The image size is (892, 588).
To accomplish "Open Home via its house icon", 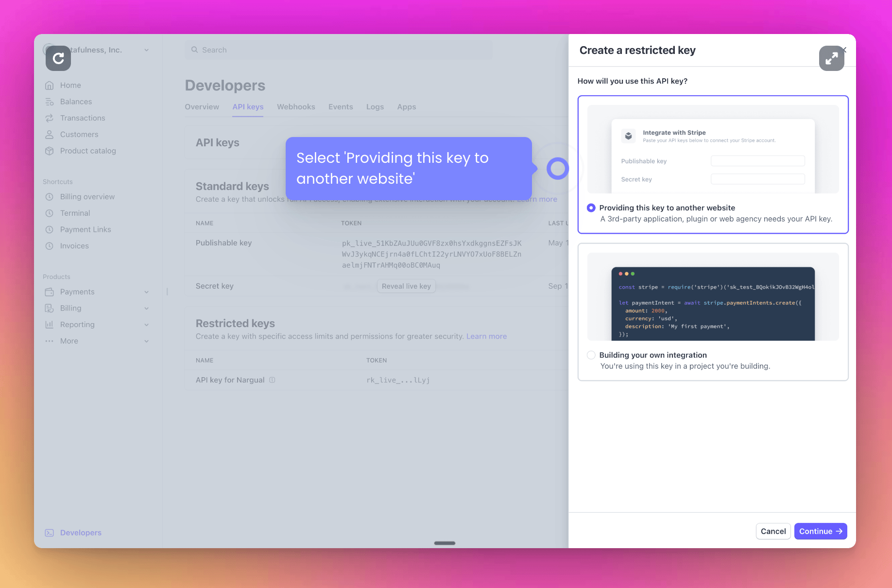I will (49, 86).
